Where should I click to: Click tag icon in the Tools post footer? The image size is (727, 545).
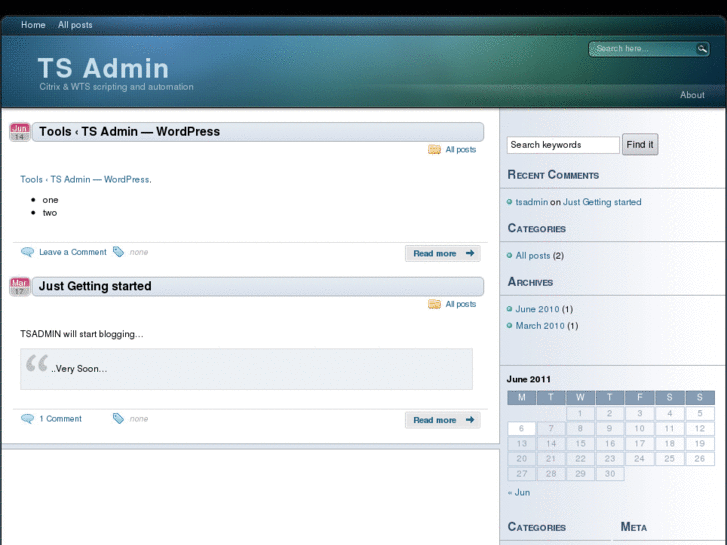click(x=118, y=251)
